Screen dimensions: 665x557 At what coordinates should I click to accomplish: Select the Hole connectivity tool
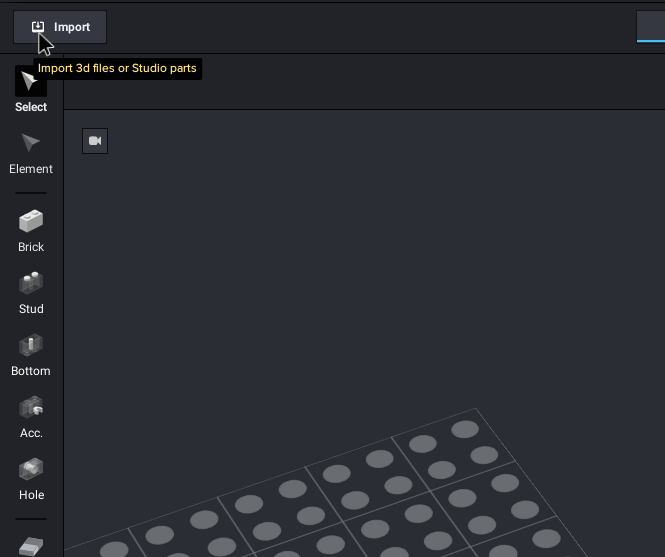click(x=31, y=479)
